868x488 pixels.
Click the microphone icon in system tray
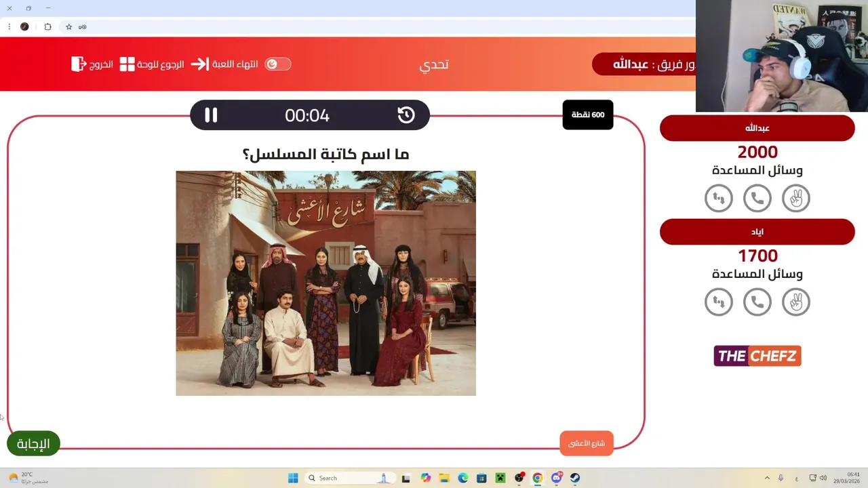(x=781, y=478)
